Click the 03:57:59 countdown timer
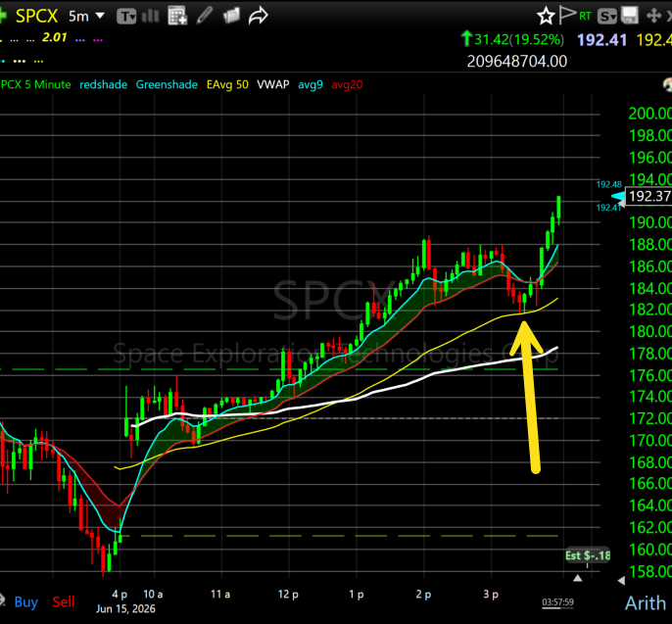Viewport: 672px width, 624px height. point(557,602)
